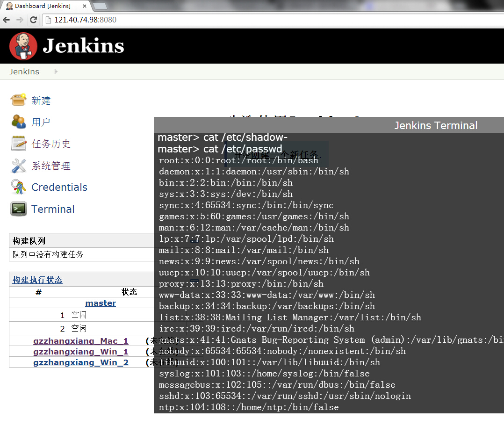
Task: Click the www-data:x:33:33 output line
Action: [267, 295]
